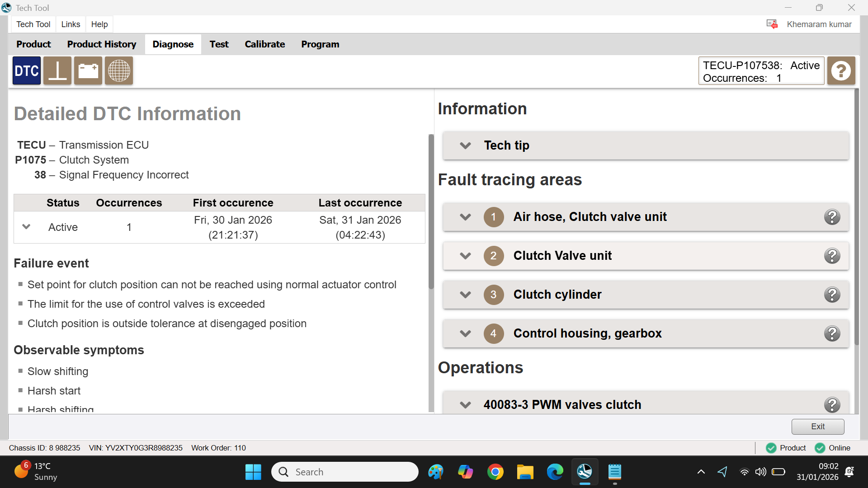Expand Control housing, gearbox area
Viewport: 868px width, 488px height.
click(x=465, y=333)
